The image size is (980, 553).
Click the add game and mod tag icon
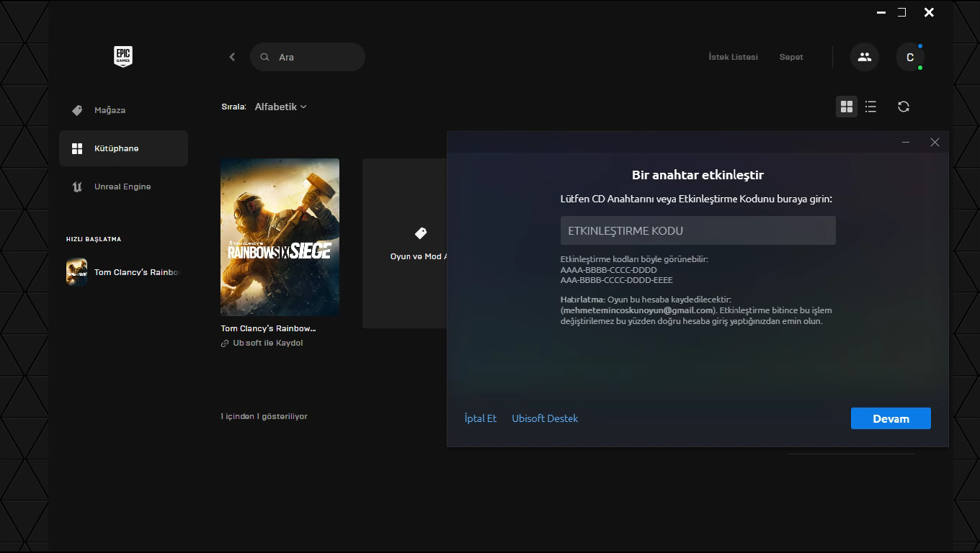pyautogui.click(x=421, y=233)
